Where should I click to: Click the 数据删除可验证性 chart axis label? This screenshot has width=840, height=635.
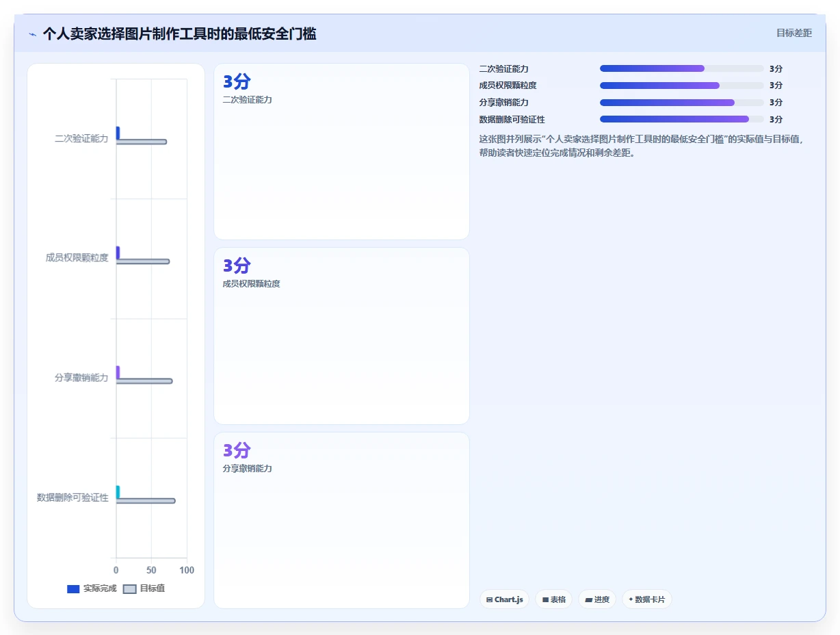click(x=73, y=497)
